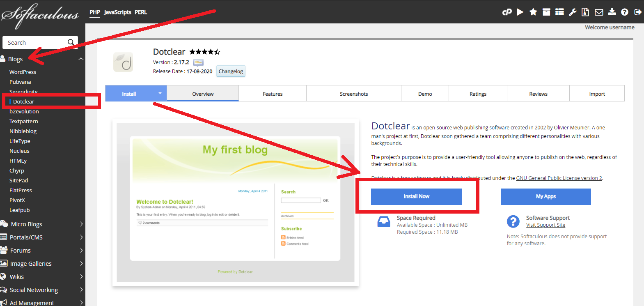Open the Reviews tab

pos(538,94)
